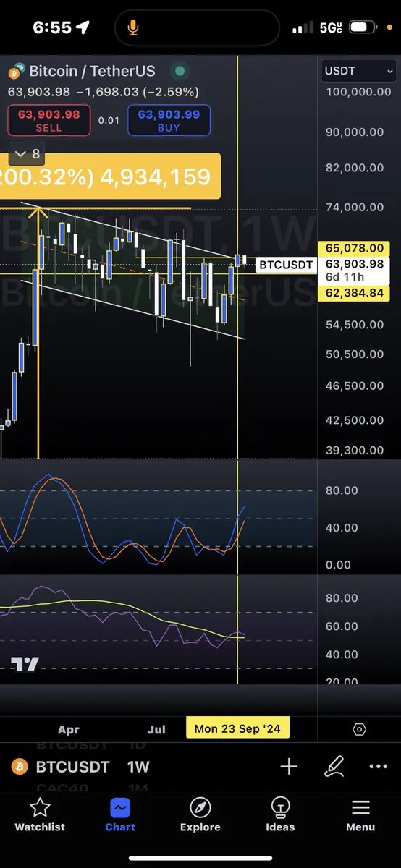Expand the collapsed indicators legend showing 8

[28, 154]
